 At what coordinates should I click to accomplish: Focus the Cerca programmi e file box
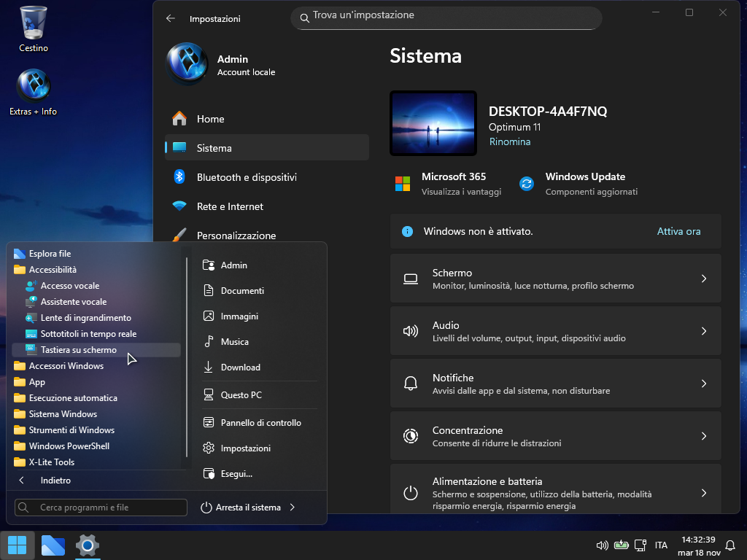pyautogui.click(x=101, y=507)
